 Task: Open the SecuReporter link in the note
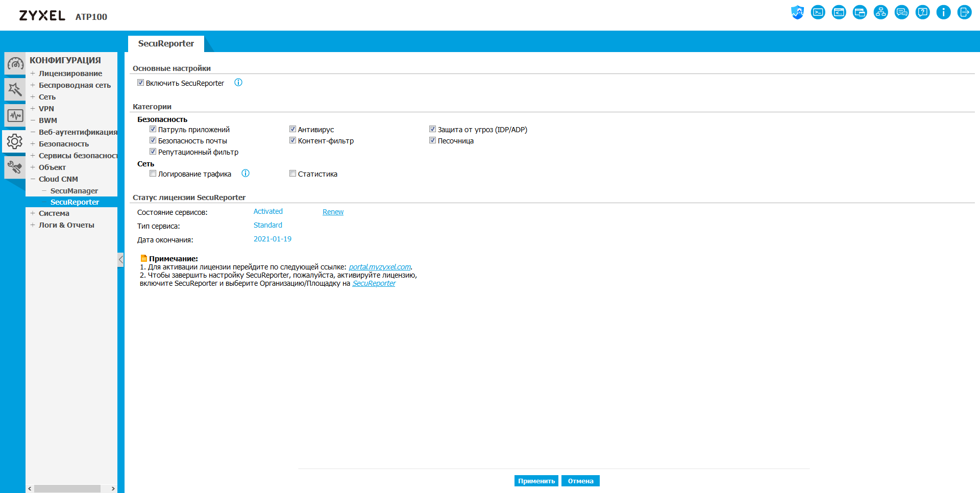coord(374,283)
